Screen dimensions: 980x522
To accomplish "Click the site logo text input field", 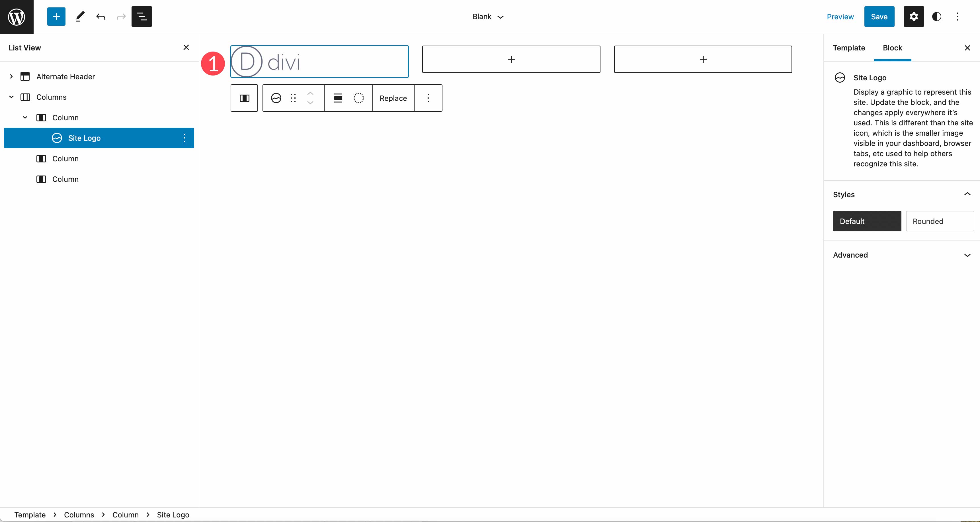I will (x=319, y=60).
